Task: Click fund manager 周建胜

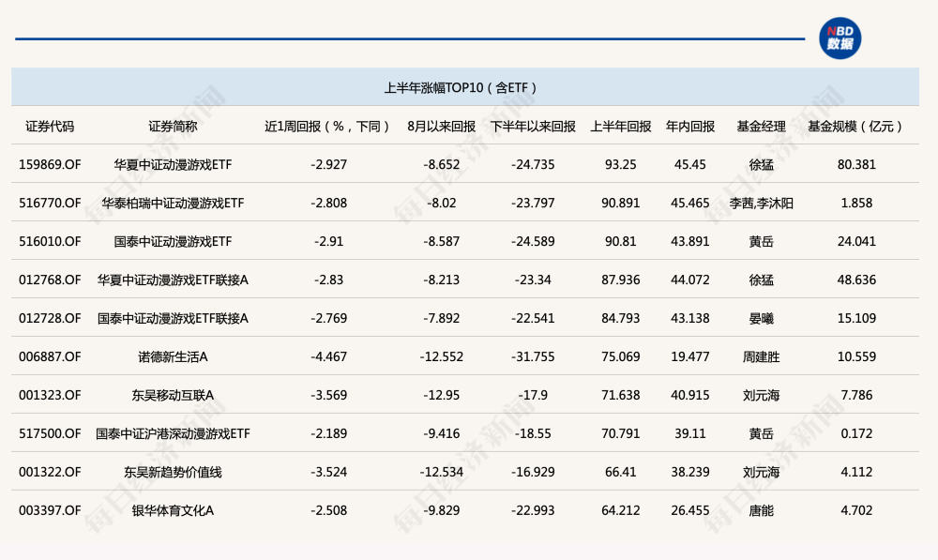Action: pos(762,356)
